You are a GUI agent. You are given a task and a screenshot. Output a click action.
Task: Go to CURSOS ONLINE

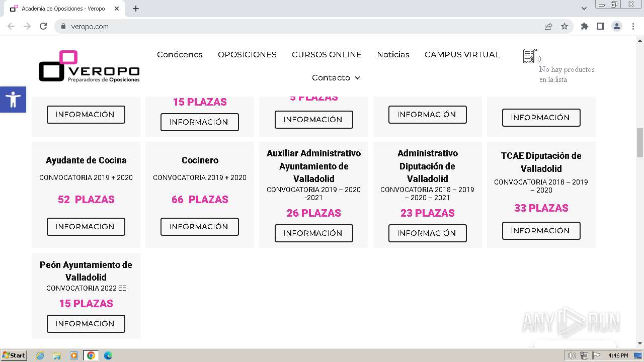327,54
